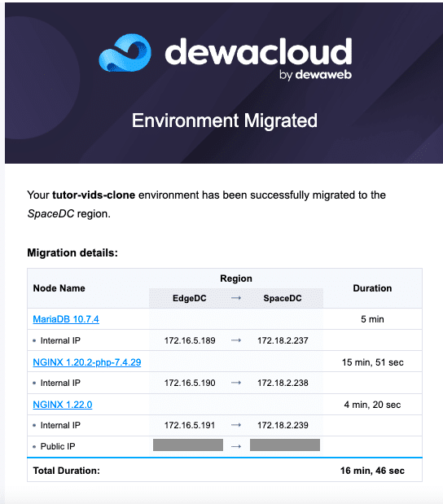The height and width of the screenshot is (504, 443).
Task: Click the IP address 172.18.2.239
Action: point(283,425)
